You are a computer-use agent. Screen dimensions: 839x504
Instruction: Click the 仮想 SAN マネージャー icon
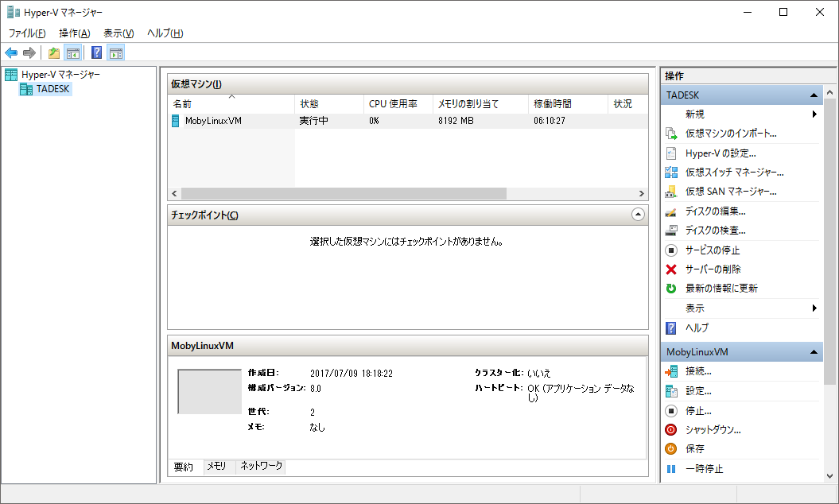671,192
